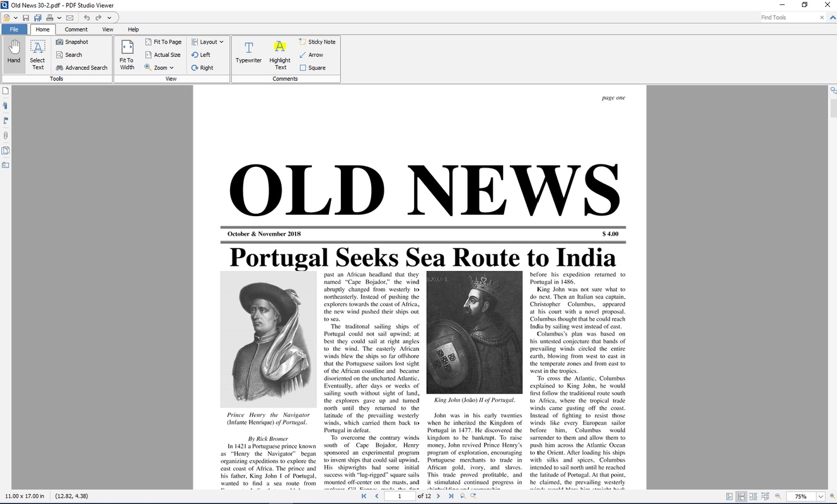
Task: Open the Attachments paperclip panel
Action: 6,135
